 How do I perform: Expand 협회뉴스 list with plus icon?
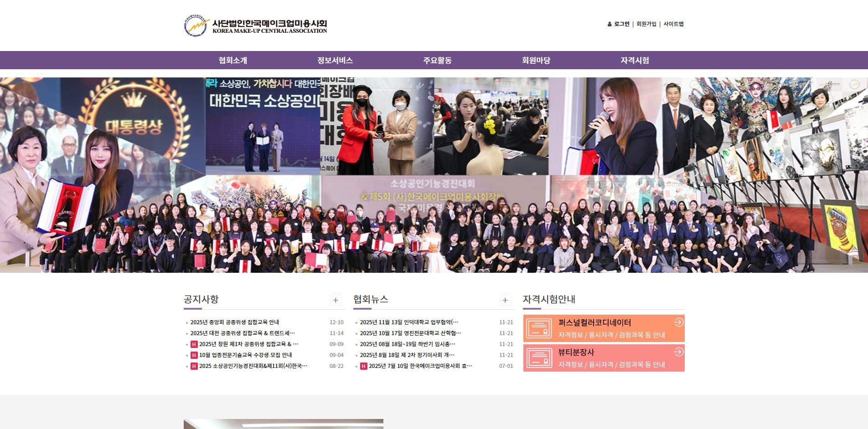tap(505, 300)
